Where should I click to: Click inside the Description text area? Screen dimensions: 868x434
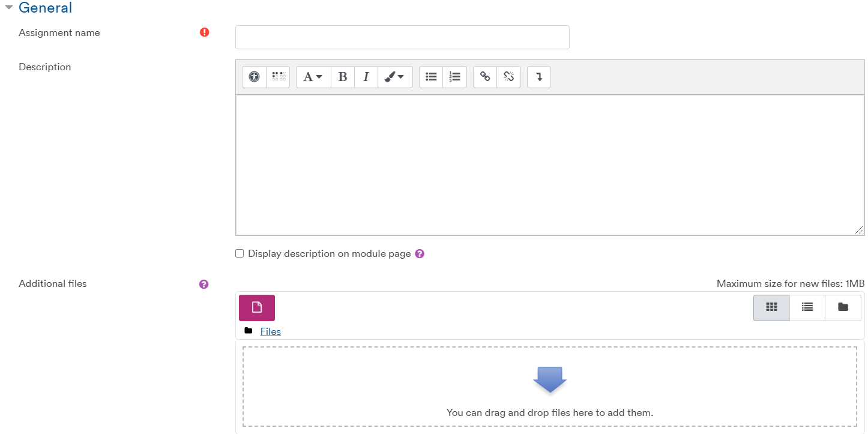[550, 165]
